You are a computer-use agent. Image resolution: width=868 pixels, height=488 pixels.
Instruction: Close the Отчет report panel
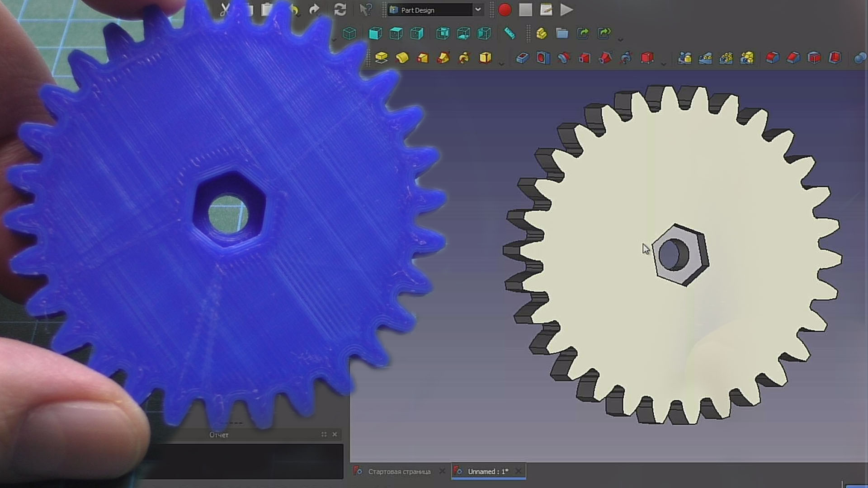(335, 434)
